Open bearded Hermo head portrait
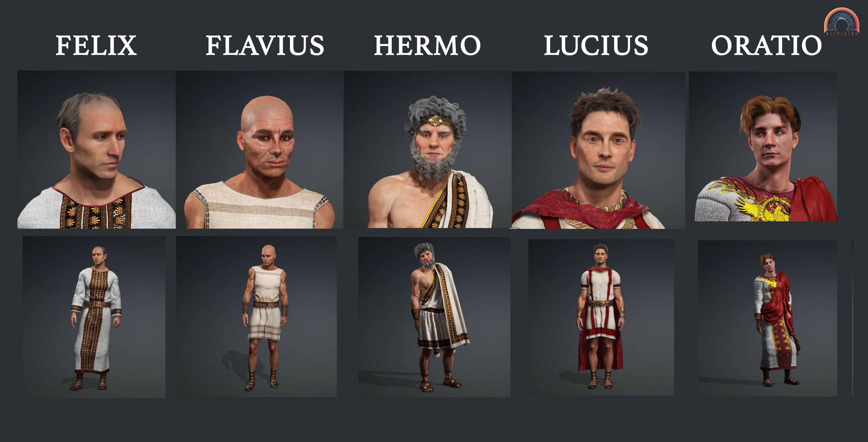 coord(427,149)
